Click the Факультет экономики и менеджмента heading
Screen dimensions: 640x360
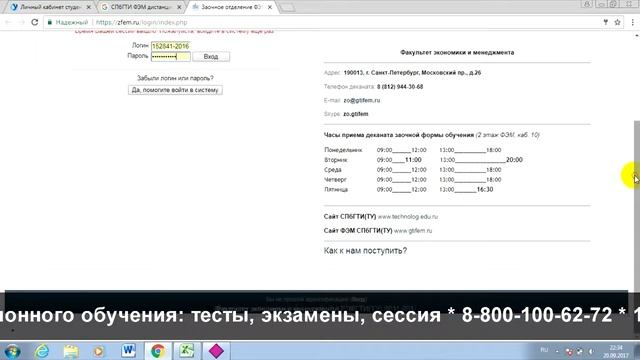coord(457,52)
